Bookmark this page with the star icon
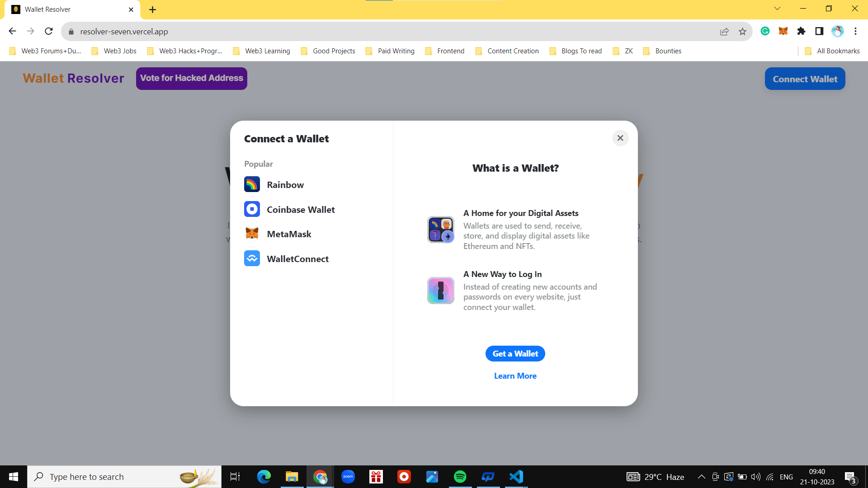 point(742,31)
